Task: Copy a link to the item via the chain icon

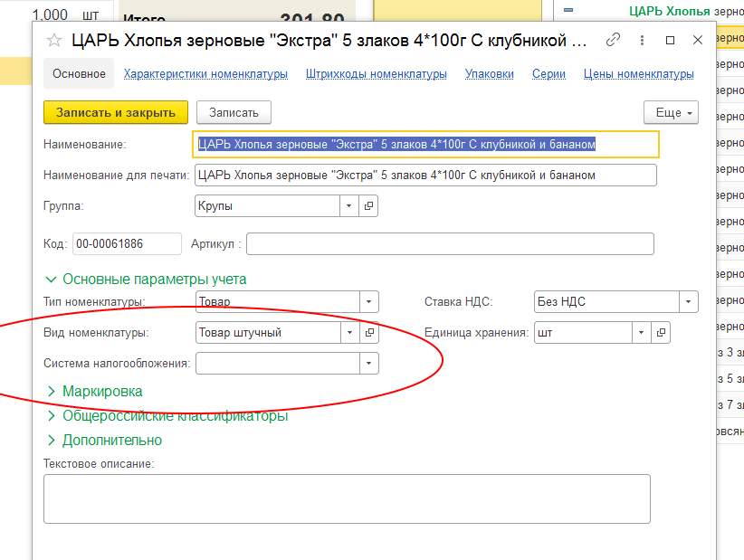Action: [x=613, y=40]
